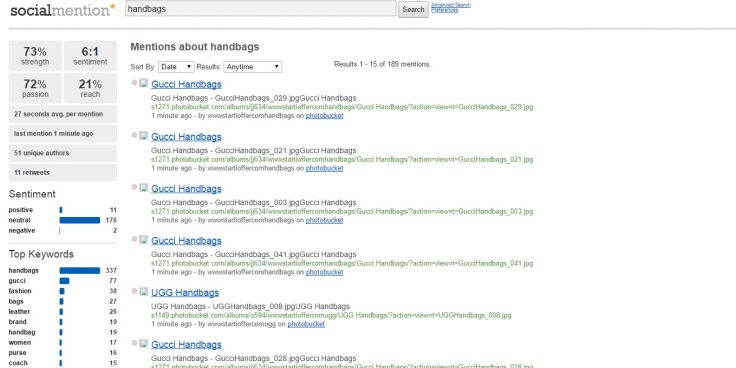Click thumbnail icon beside GucciHandbags_041 result
The image size is (736, 368).
(x=144, y=239)
